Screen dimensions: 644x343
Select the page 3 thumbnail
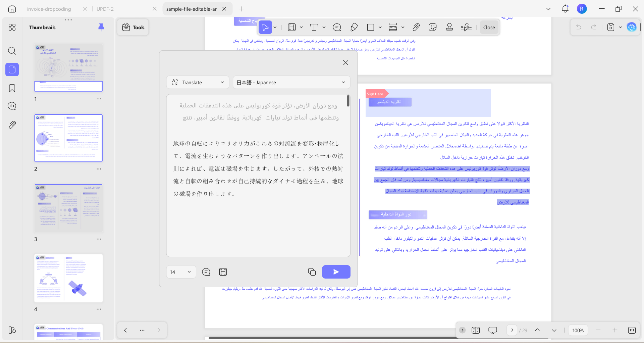(x=68, y=208)
